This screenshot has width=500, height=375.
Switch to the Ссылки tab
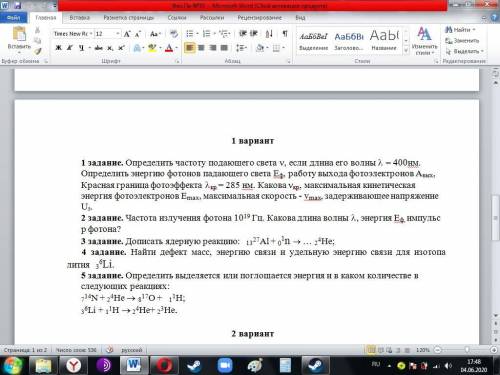click(177, 18)
